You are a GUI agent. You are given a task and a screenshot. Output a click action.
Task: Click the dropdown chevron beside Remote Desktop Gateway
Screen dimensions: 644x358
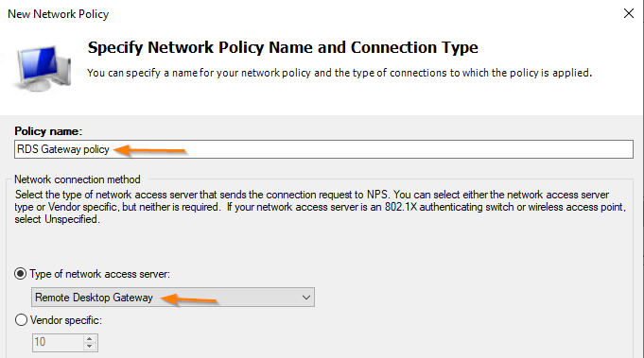(x=306, y=298)
